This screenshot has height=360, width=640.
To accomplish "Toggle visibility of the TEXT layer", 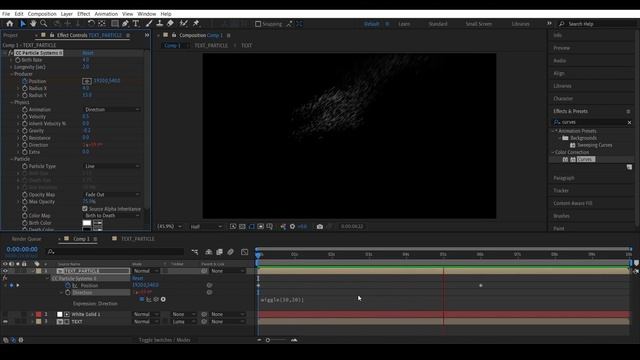I will (x=5, y=322).
